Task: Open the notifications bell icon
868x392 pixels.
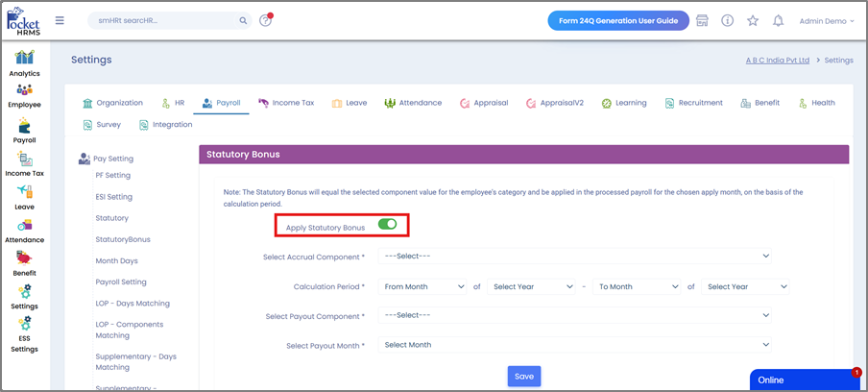Action: pos(778,20)
